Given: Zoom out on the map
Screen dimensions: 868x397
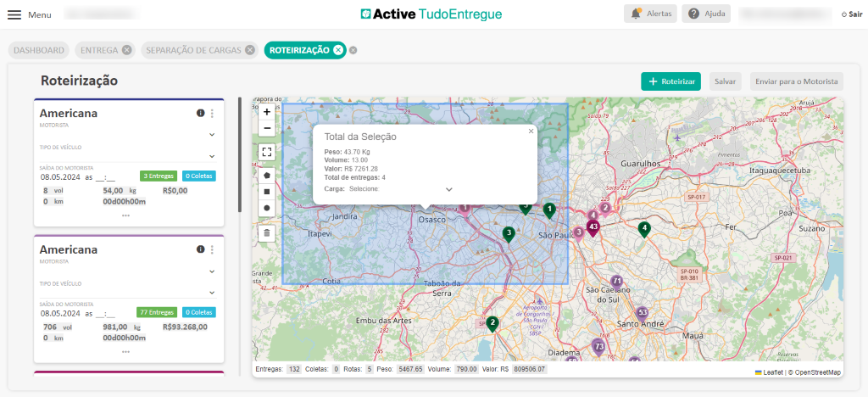Looking at the screenshot, I should pos(267,128).
